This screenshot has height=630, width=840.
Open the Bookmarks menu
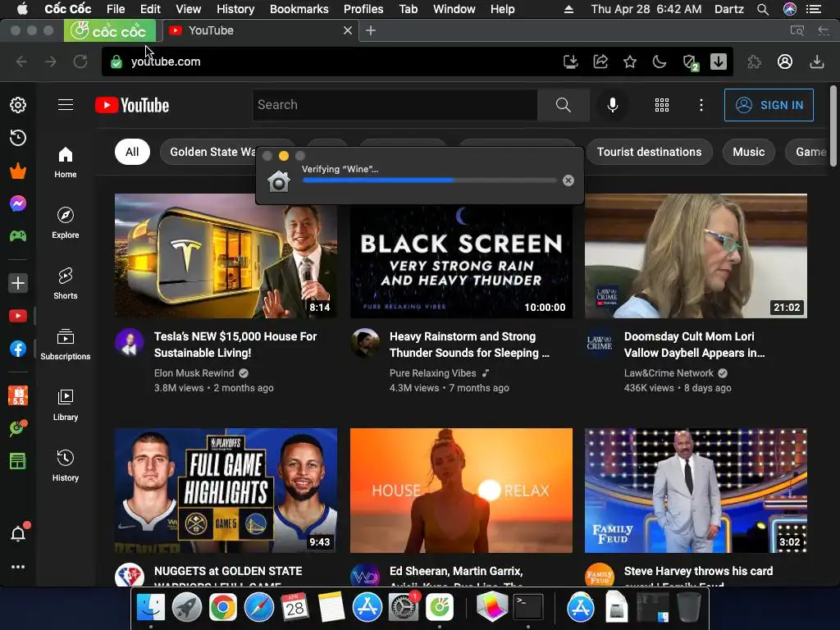tap(299, 9)
